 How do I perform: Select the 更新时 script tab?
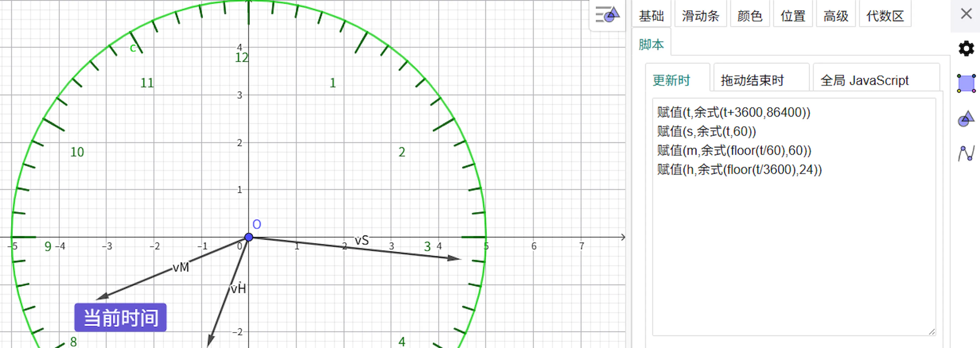pos(671,80)
